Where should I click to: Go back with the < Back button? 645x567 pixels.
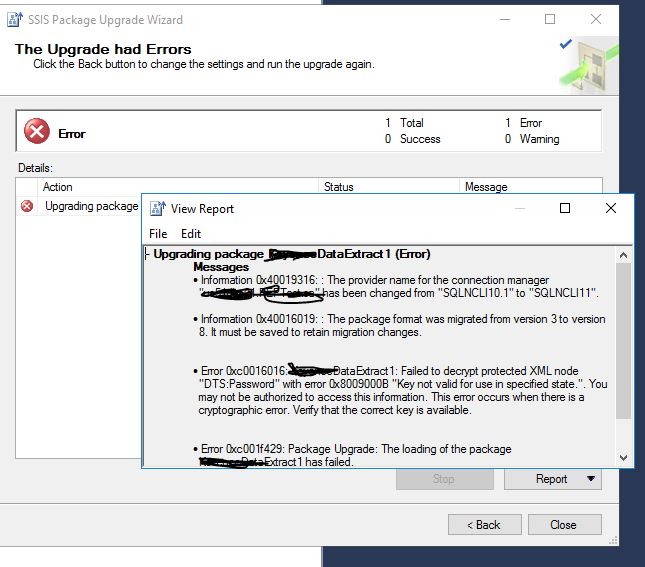tap(485, 525)
